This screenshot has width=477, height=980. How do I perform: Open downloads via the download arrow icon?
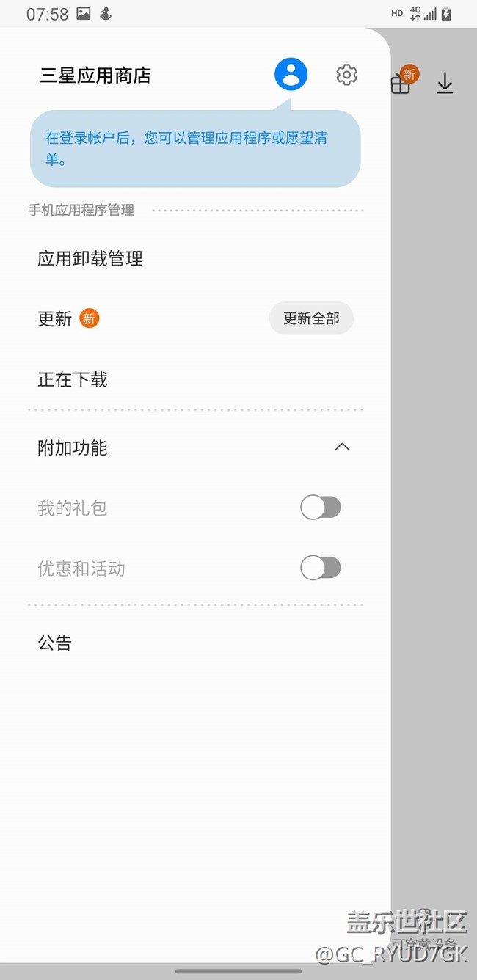tap(445, 83)
